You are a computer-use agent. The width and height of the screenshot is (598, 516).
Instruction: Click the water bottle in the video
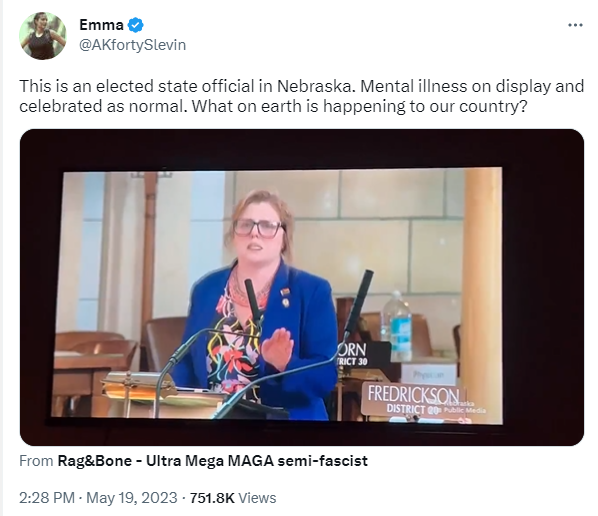pos(397,326)
